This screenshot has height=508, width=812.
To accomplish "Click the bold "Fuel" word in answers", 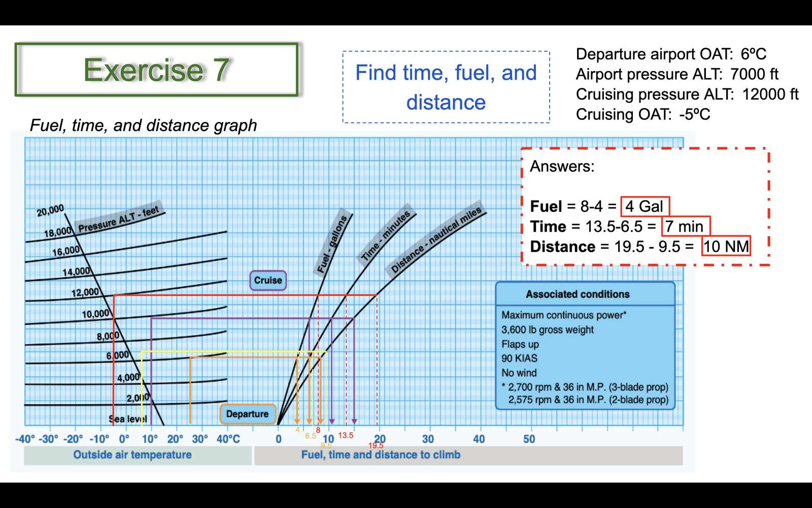I will [546, 206].
